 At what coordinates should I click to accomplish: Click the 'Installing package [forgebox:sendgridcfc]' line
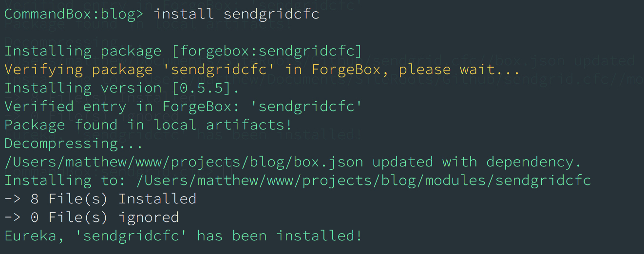pos(184,51)
